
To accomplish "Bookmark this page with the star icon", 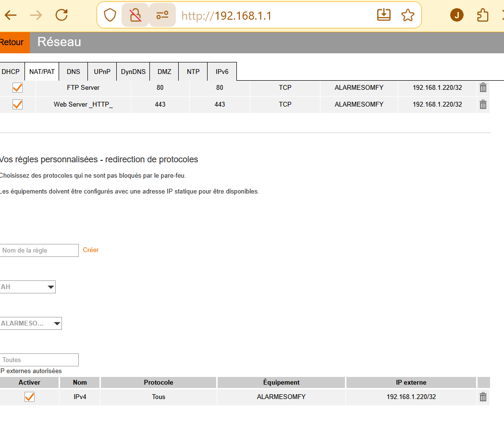I will pyautogui.click(x=408, y=15).
